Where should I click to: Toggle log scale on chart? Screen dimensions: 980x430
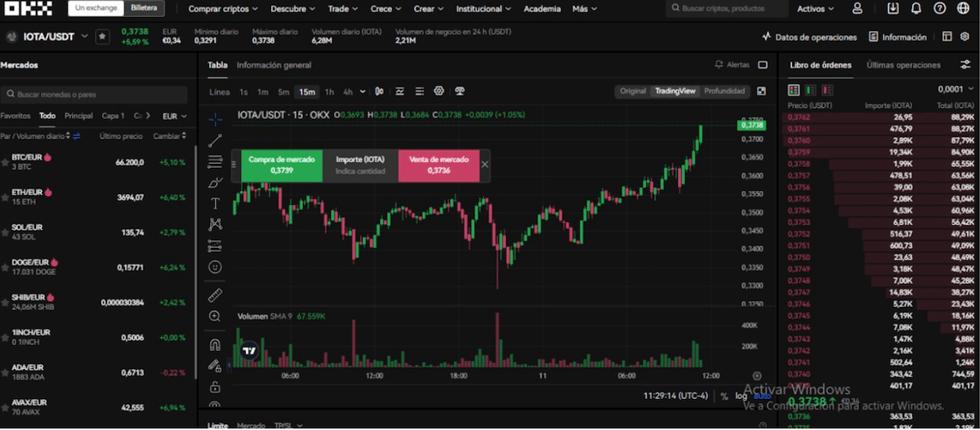(x=740, y=396)
